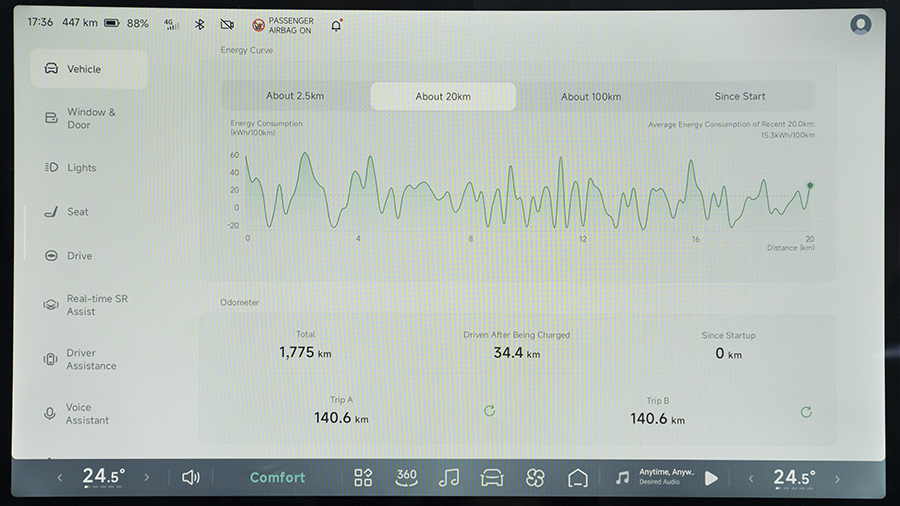
Task: Increase the right temperature with the right arrow
Action: click(x=838, y=478)
